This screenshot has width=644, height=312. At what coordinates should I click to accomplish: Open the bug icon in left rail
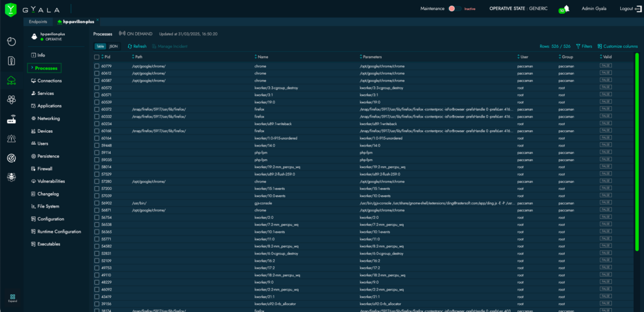(x=11, y=177)
